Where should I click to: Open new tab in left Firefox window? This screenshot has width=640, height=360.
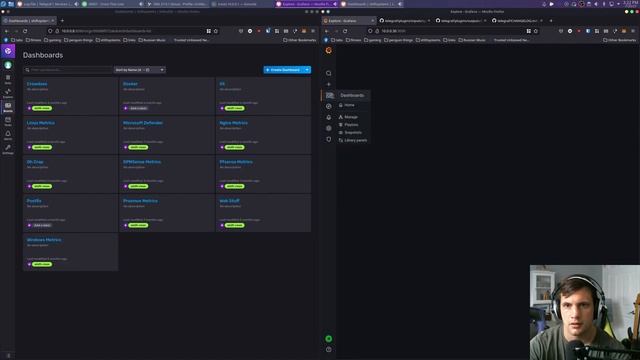tap(62, 21)
